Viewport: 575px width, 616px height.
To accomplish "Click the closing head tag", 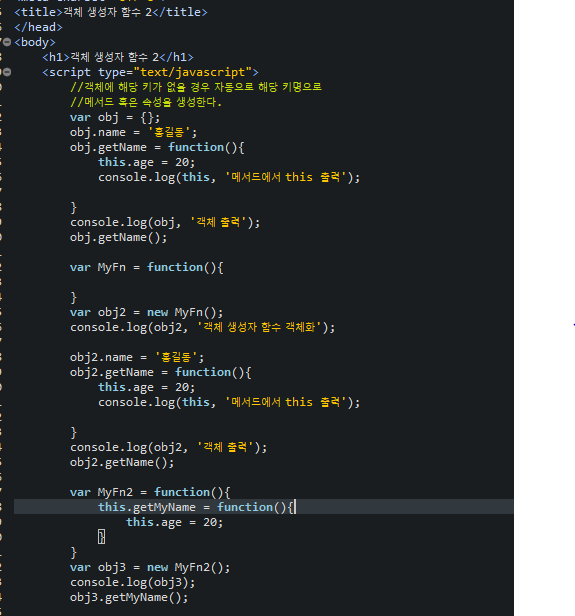I will click(x=38, y=27).
